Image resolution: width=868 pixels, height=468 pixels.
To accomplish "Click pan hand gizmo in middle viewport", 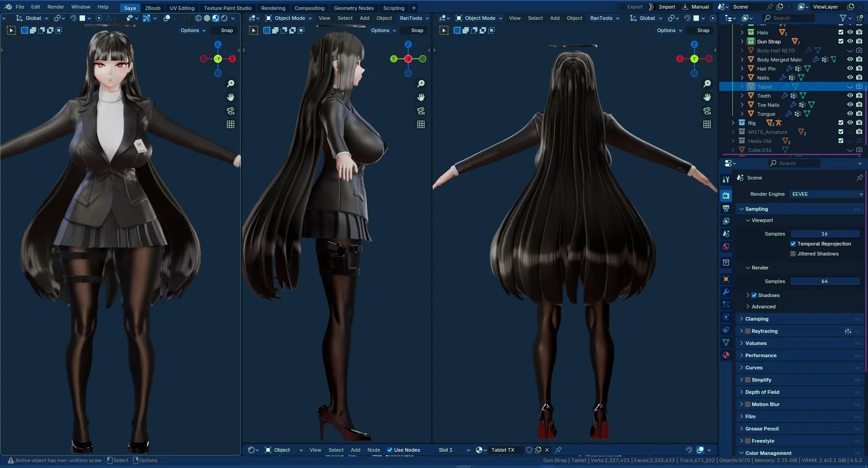I will (x=421, y=97).
